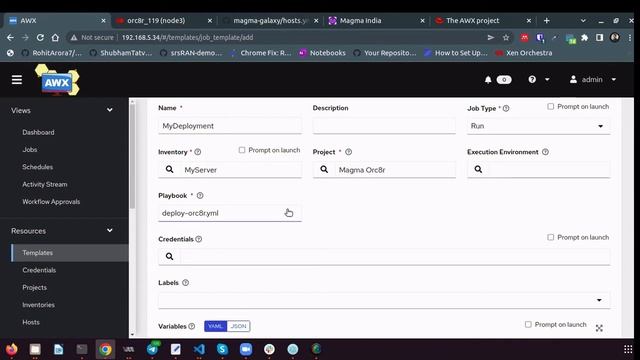Open the hamburger navigation menu
The height and width of the screenshot is (360, 640).
[x=17, y=80]
